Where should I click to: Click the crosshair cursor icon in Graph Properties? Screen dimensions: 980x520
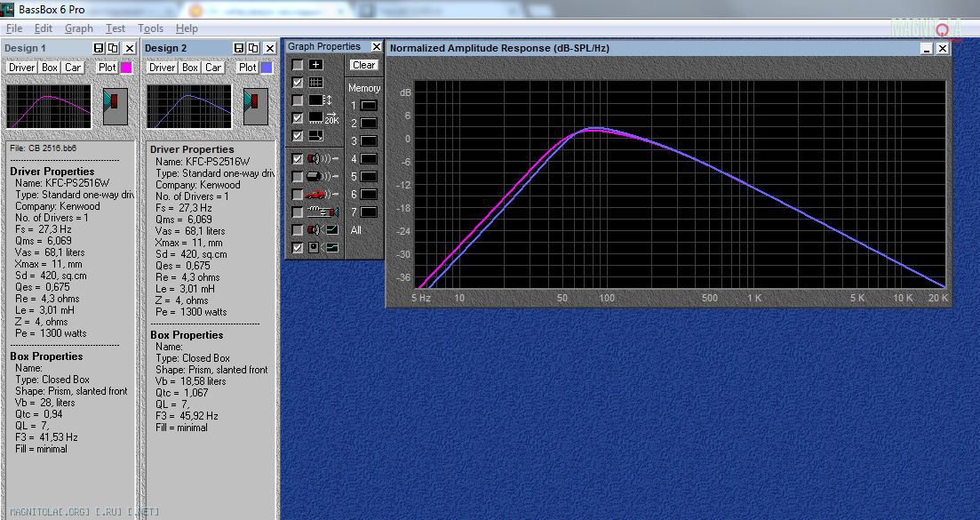[315, 64]
